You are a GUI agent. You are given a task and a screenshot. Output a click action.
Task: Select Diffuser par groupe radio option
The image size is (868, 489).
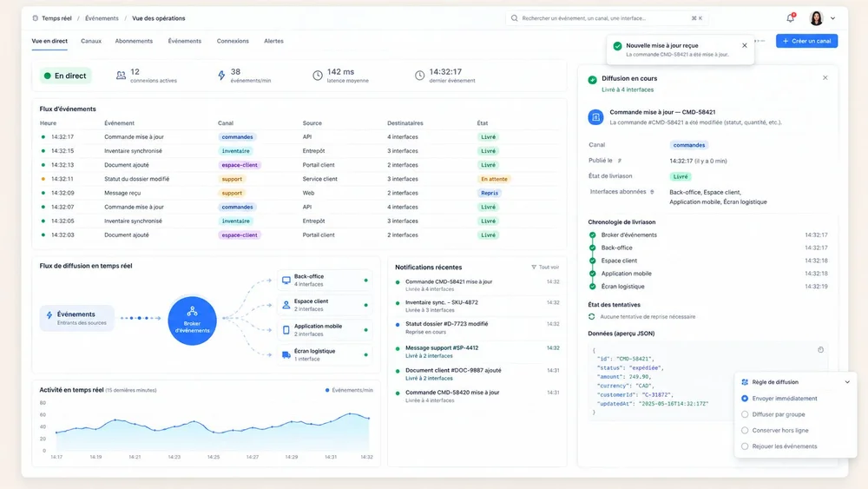tap(745, 414)
